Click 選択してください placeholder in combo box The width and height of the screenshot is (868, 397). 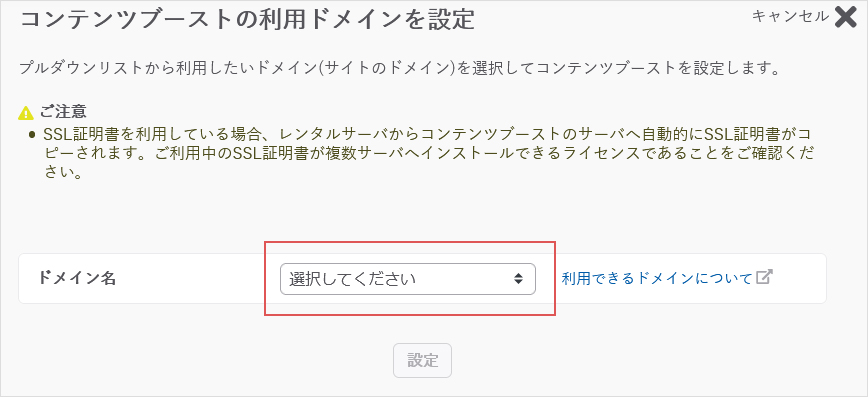coord(352,279)
